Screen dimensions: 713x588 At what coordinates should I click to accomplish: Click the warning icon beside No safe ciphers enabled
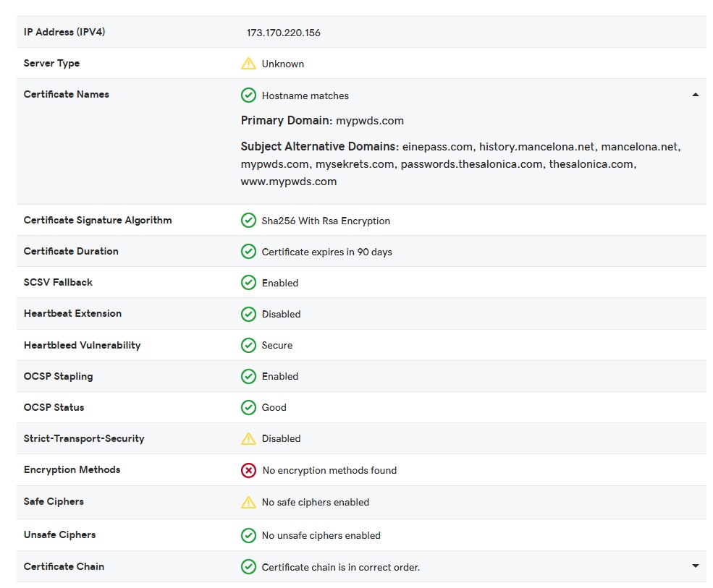(248, 502)
